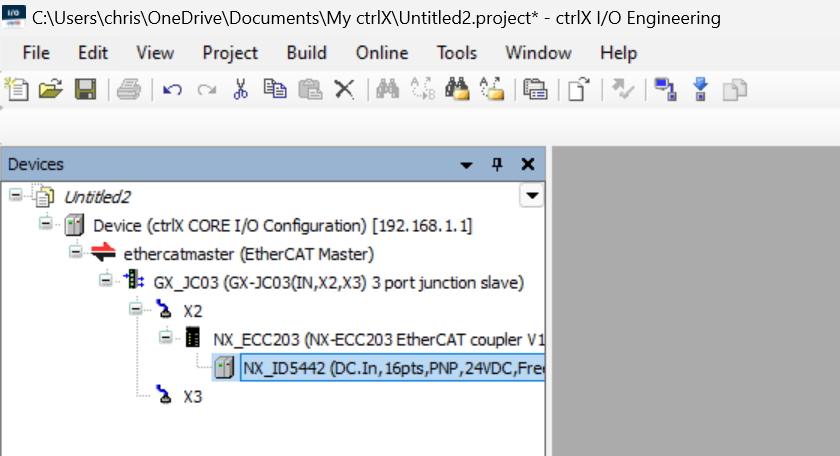The height and width of the screenshot is (456, 840).
Task: Click the GX_JC03 junction slave icon
Action: (133, 280)
